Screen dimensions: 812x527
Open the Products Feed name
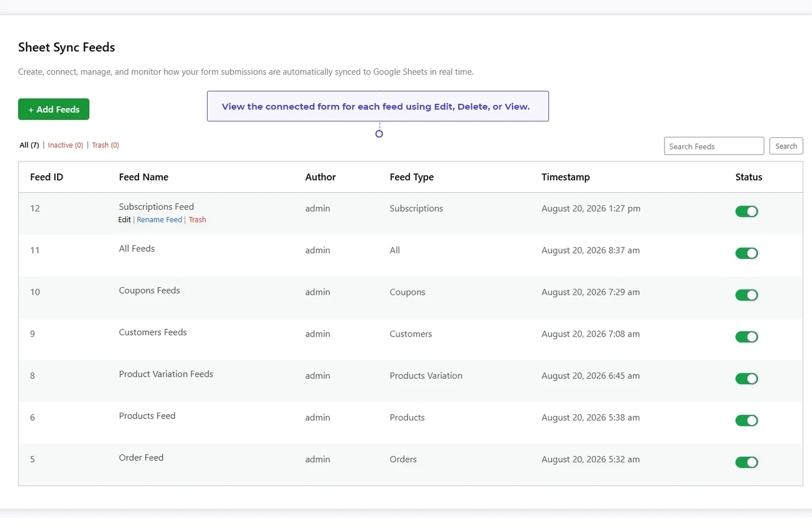coord(147,416)
